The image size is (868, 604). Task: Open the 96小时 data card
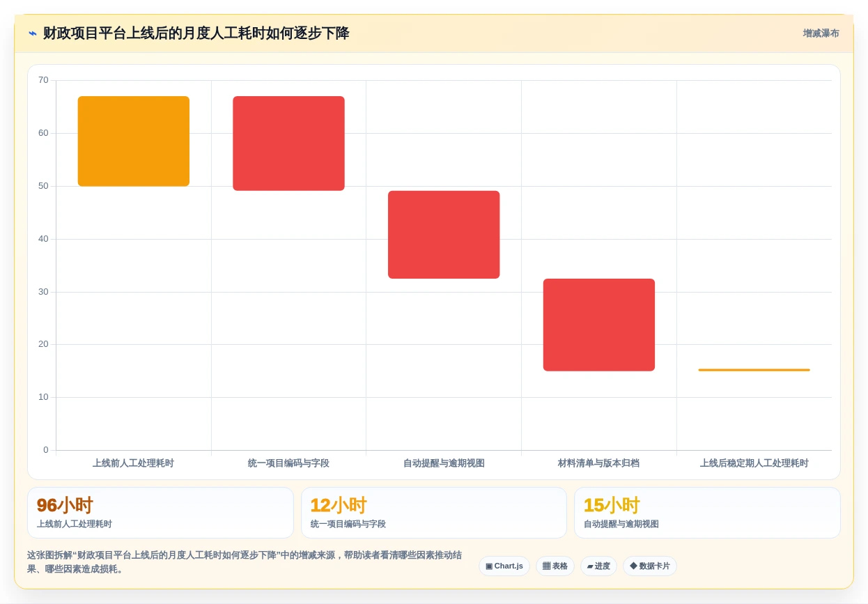click(x=160, y=513)
